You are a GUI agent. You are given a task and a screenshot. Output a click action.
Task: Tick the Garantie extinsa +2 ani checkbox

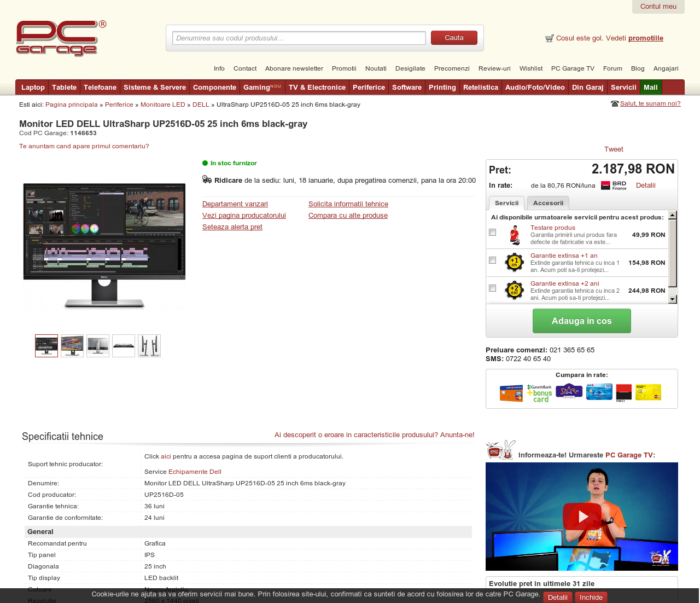tap(492, 288)
